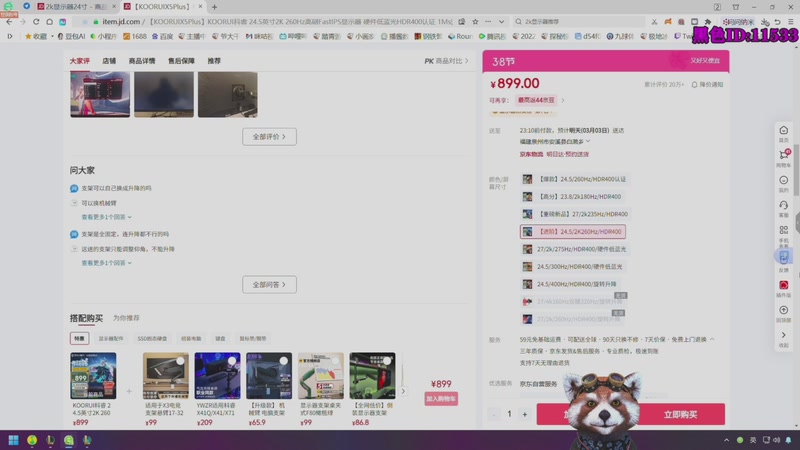The width and height of the screenshot is (800, 450).
Task: Switch to the 店铺 tab
Action: 109,61
